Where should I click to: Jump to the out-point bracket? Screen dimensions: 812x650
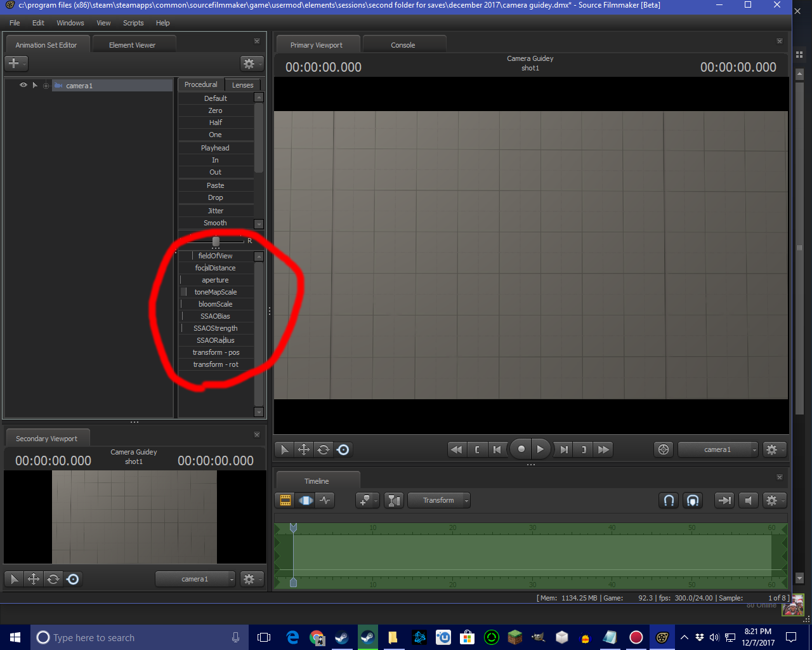(x=584, y=449)
